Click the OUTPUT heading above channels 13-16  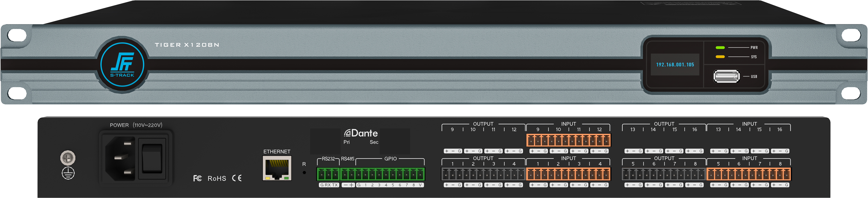point(664,124)
